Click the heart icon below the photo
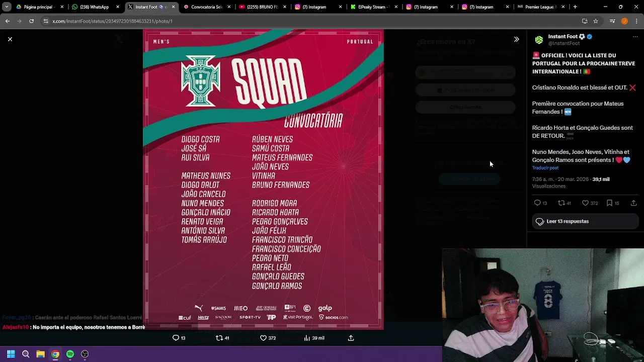This screenshot has width=644, height=362. [x=263, y=338]
